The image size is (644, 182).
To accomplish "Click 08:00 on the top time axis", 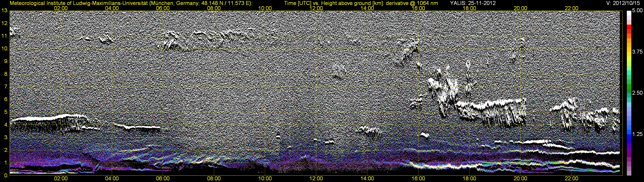I will pos(214,8).
